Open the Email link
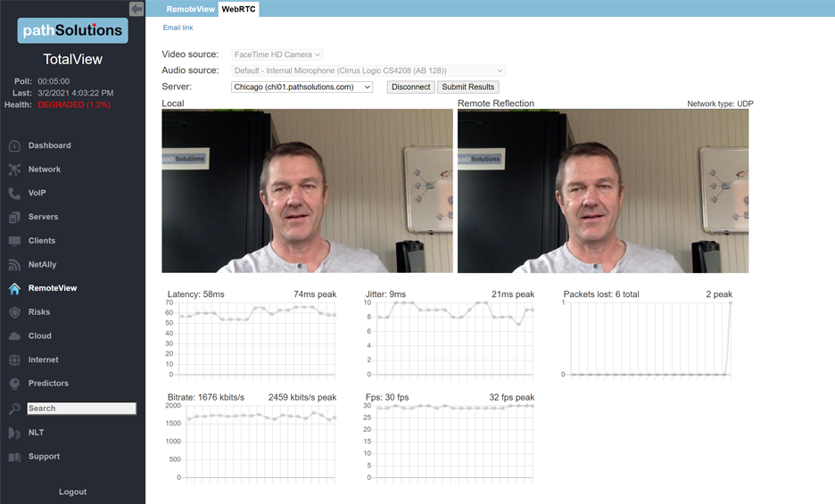This screenshot has width=835, height=504. (178, 28)
